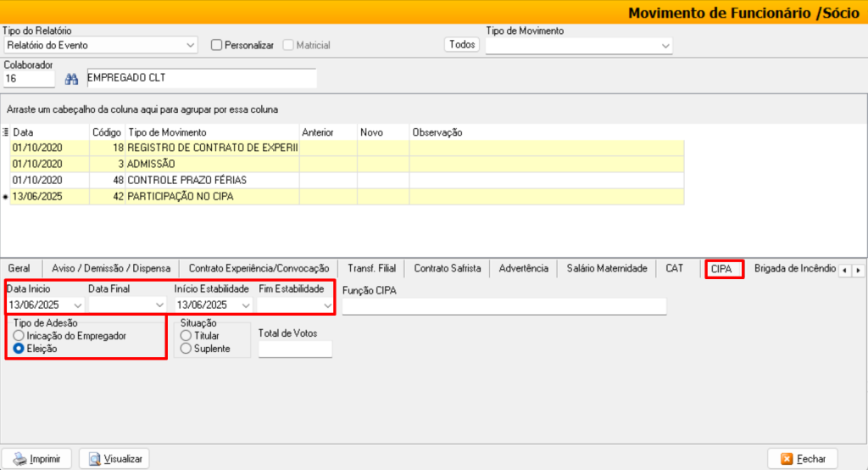Click the Imprimir button
This screenshot has height=470, width=868.
tap(36, 459)
